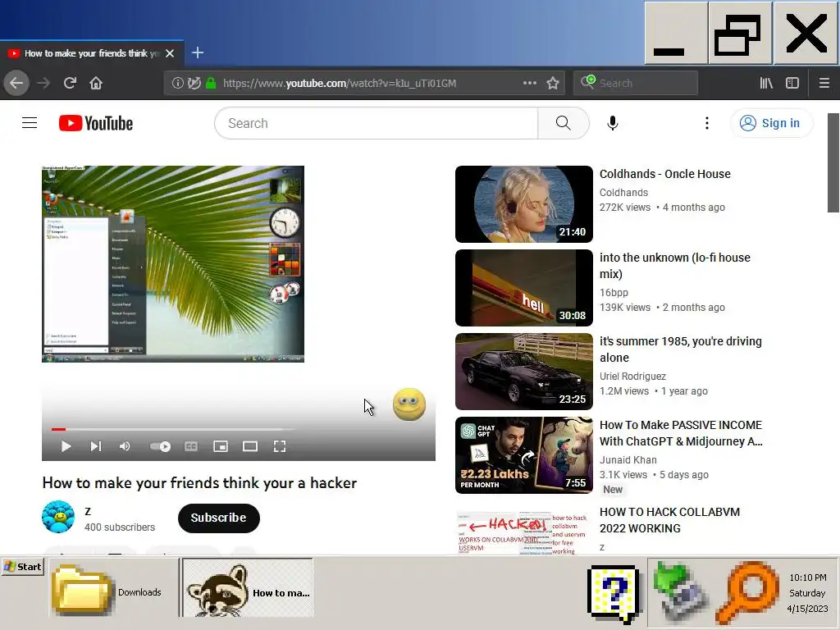840x630 pixels.
Task: Open the 'HACKED' collabvm video thumbnail
Action: click(x=524, y=533)
